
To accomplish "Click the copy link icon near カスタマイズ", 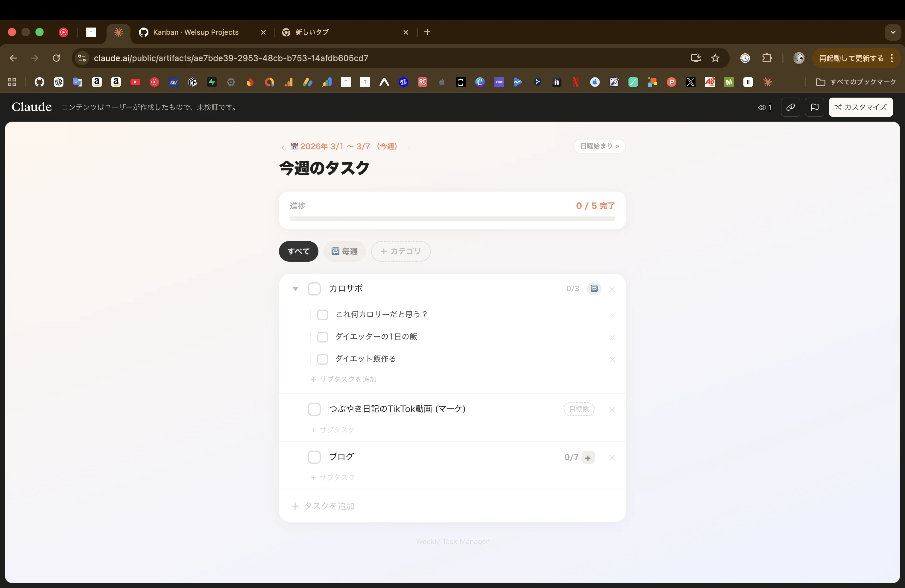I will coord(791,107).
